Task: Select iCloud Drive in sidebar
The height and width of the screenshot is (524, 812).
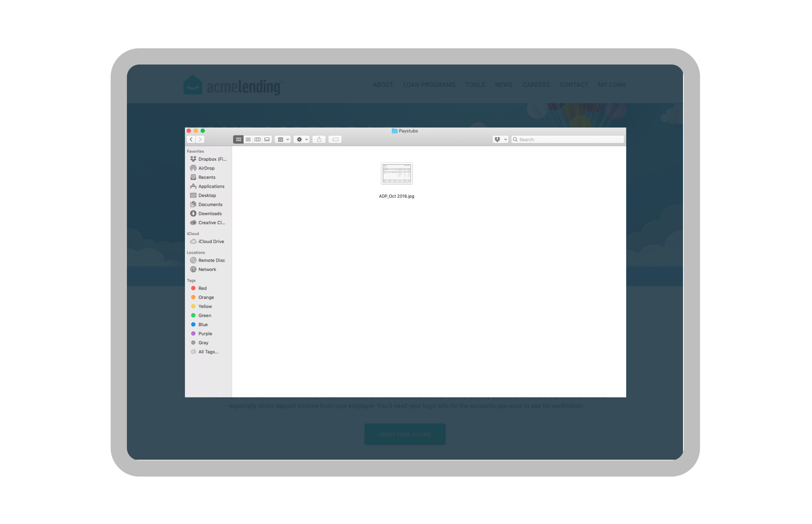Action: (211, 241)
